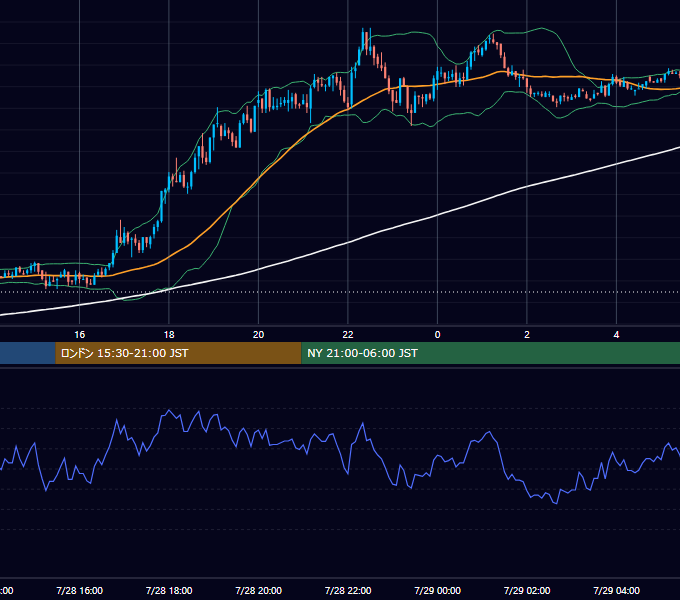Click the oscillator's lowest trough near 02:40
This screenshot has width=680, height=600.
(x=556, y=503)
